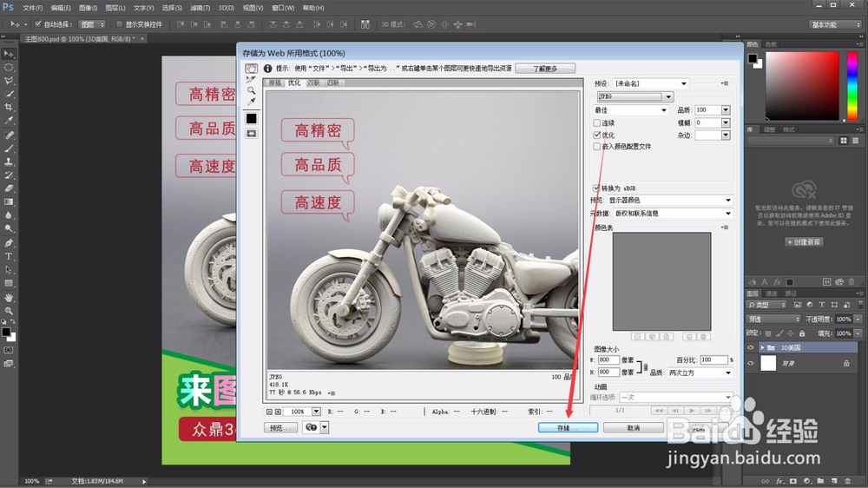The image size is (868, 488).
Task: Switch to the 四联 preview tab
Action: tap(332, 83)
